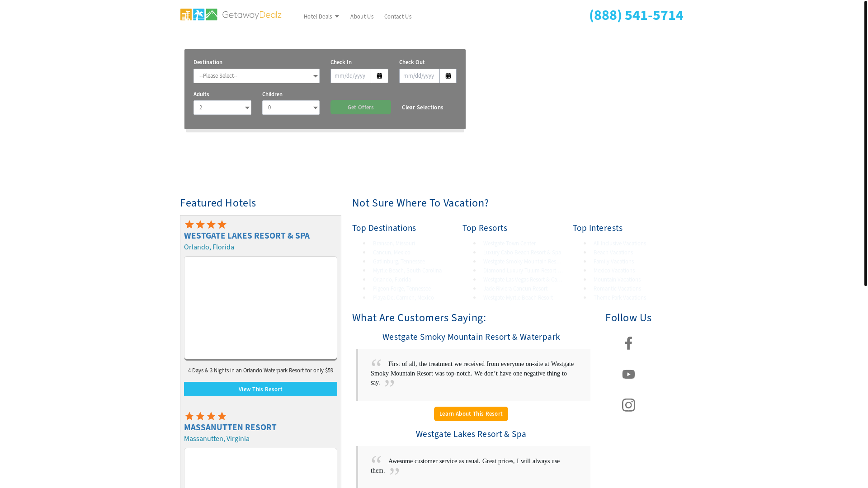Click the Westgate Lakes resort image
Screen dimensions: 868x488
click(260, 308)
